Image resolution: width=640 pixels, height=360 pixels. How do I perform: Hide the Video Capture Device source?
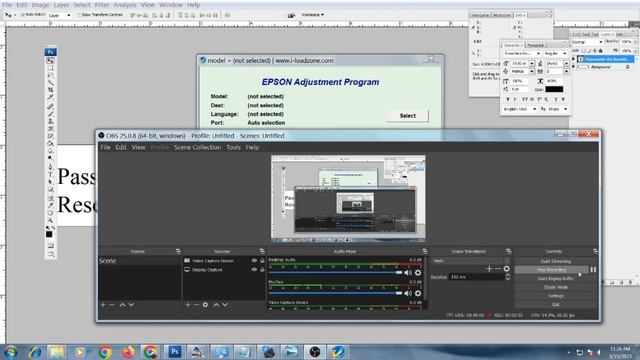coord(254,260)
